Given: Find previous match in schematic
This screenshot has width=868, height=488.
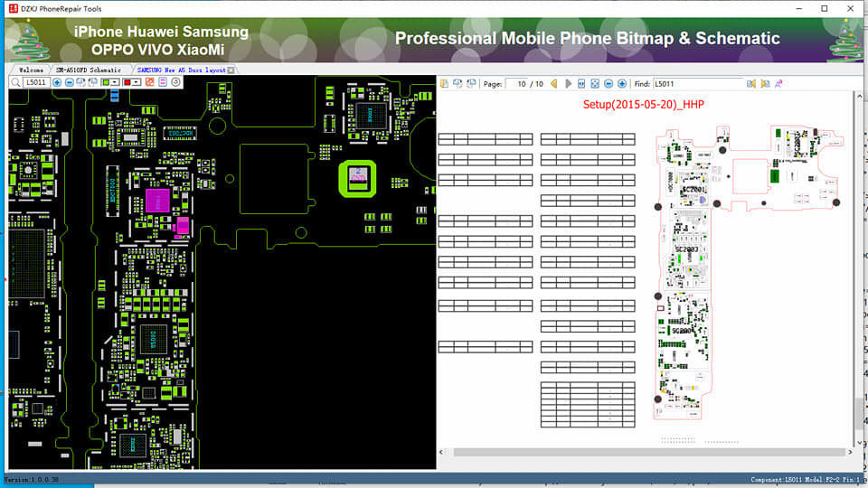Looking at the screenshot, I should tap(751, 83).
